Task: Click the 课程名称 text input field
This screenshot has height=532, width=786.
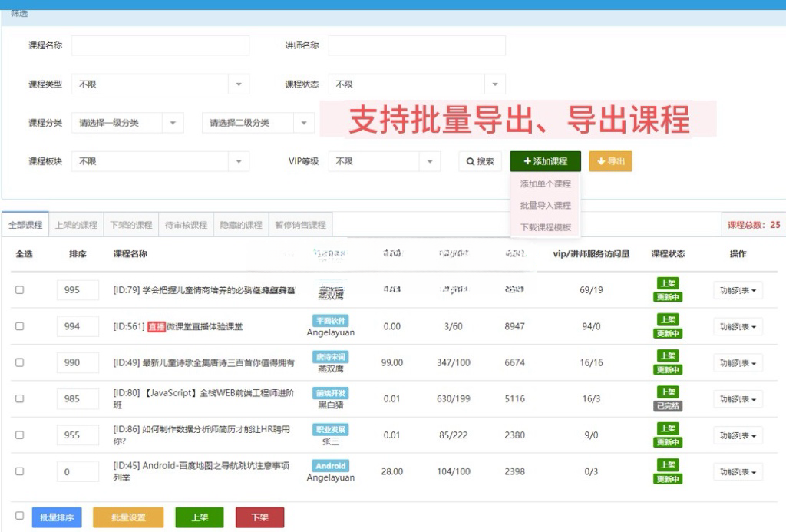Action: pyautogui.click(x=160, y=45)
